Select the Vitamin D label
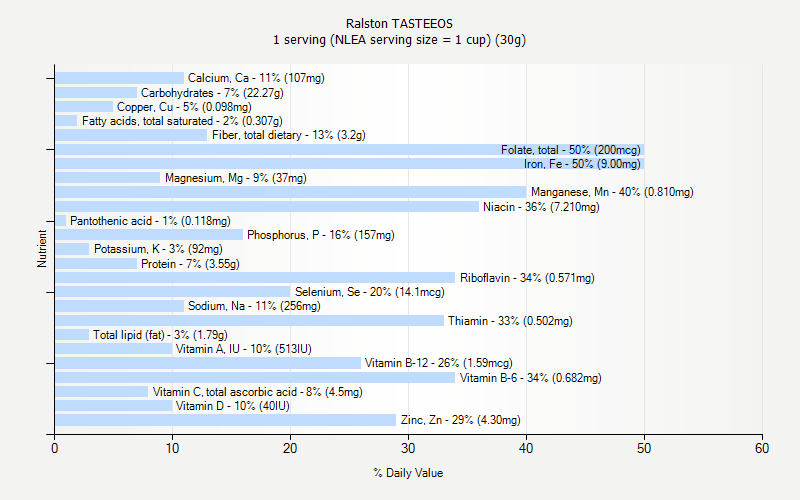The width and height of the screenshot is (800, 500). click(x=232, y=406)
